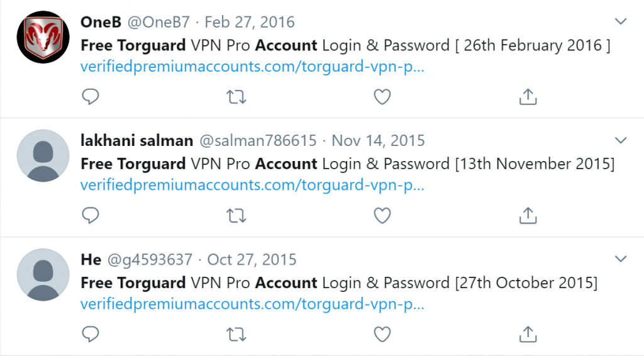The image size is (644, 356).
Task: Like lakhani salman's tweet
Action: coord(382,216)
